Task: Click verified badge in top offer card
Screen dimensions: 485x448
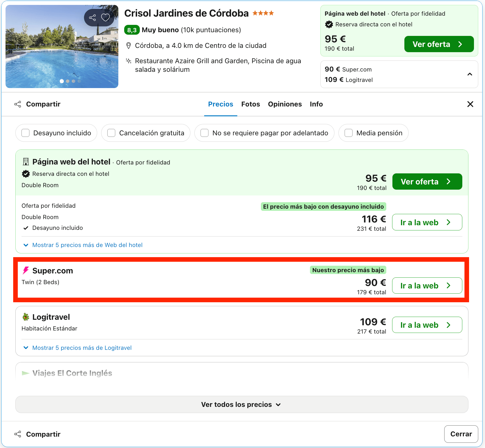Action: (x=329, y=24)
